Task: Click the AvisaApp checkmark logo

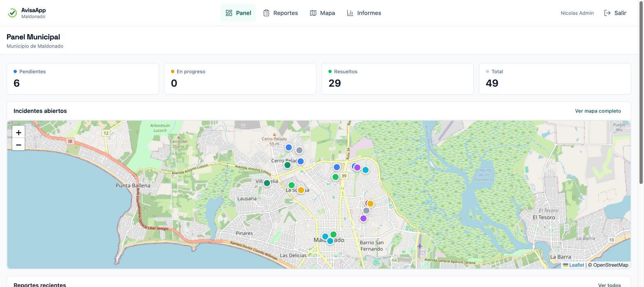Action: point(12,13)
